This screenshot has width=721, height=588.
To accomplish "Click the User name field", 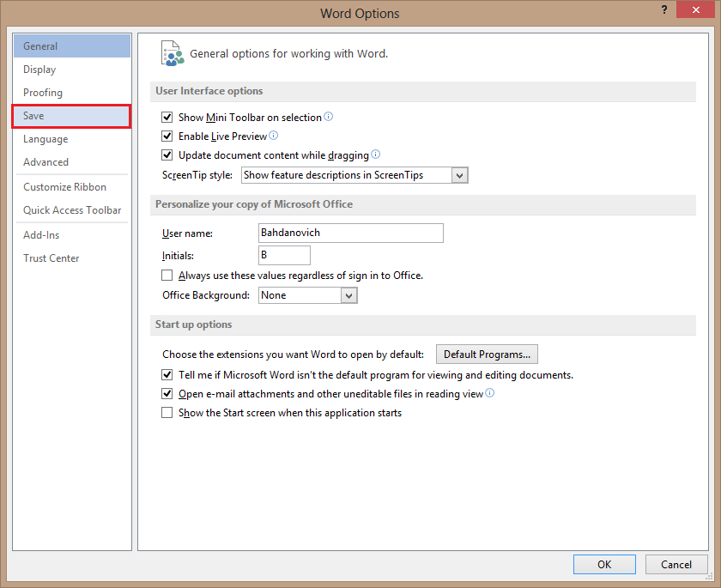I will pyautogui.click(x=351, y=233).
